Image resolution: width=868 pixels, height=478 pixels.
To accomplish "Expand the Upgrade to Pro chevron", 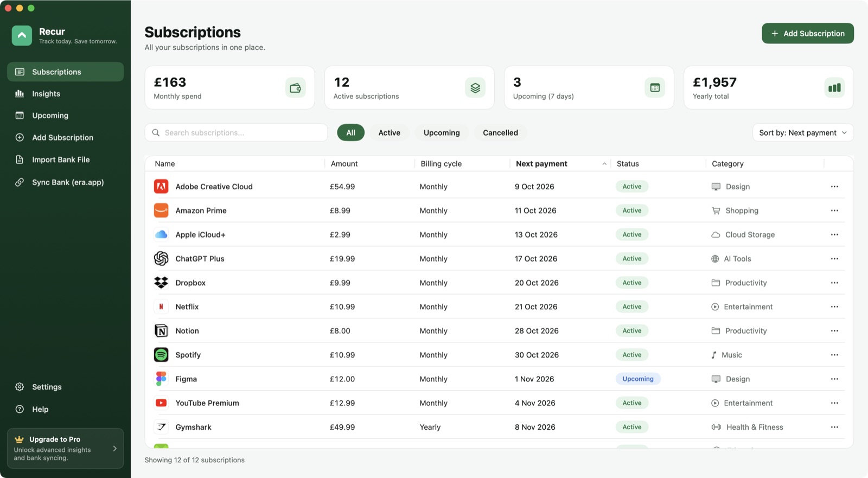I will pyautogui.click(x=114, y=449).
